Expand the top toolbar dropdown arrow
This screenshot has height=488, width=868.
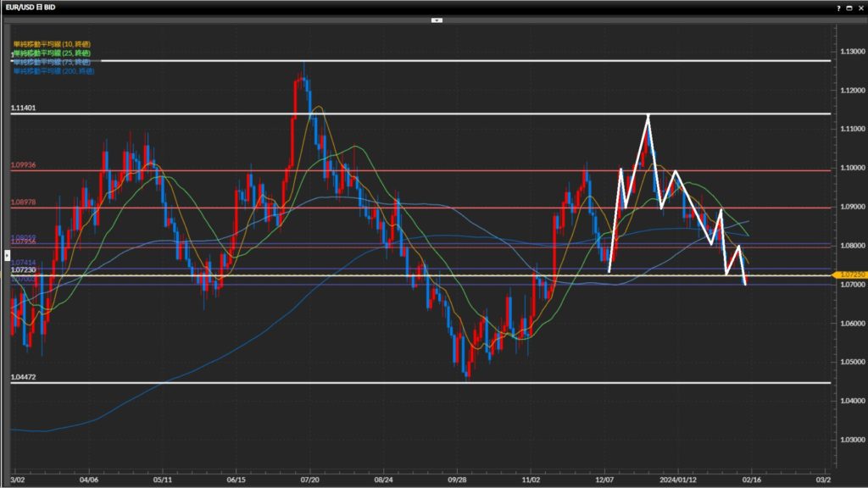click(437, 19)
